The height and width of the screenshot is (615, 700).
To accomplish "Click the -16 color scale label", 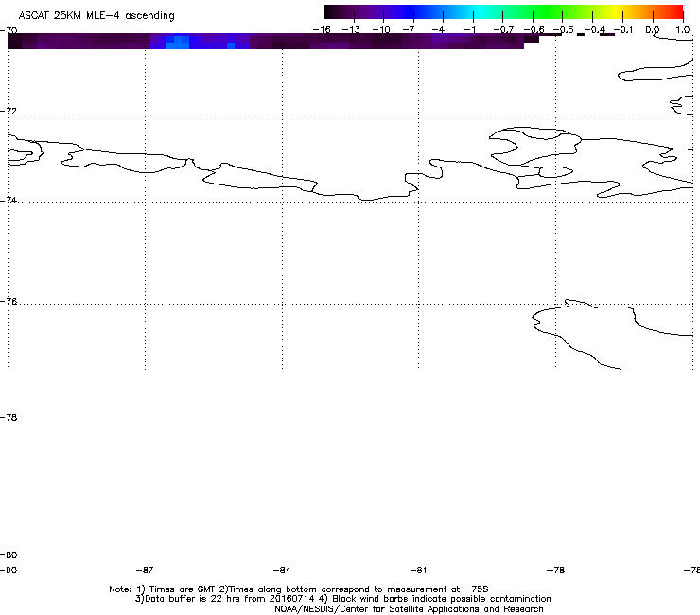I will 322,30.
